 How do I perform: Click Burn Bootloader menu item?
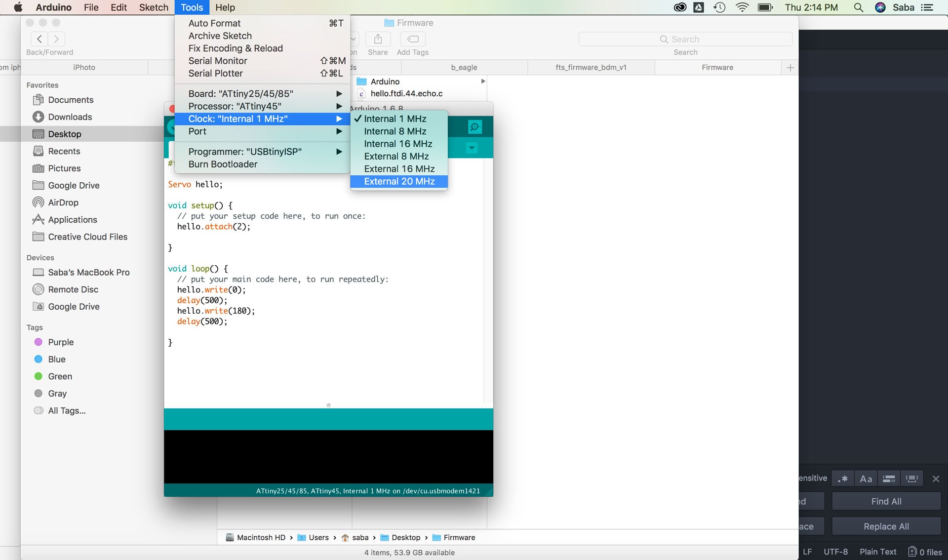263,164
